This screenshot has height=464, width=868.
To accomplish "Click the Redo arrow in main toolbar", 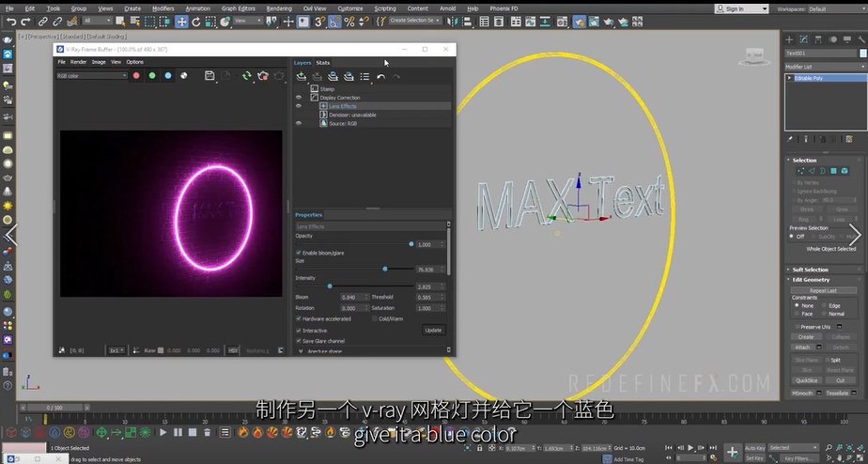I will 25,22.
